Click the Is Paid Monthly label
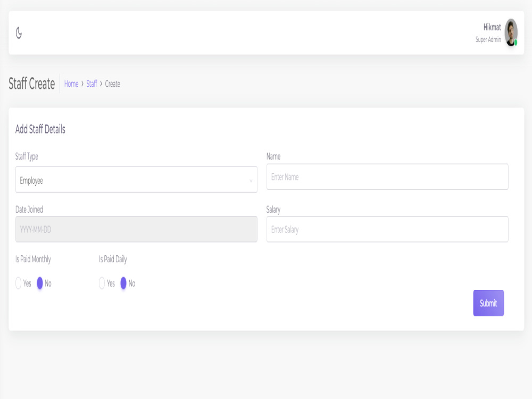This screenshot has height=399, width=532. pos(33,259)
